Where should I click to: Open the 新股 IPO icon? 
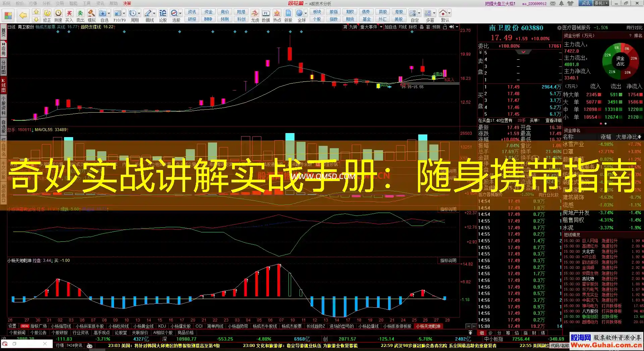coord(288,13)
